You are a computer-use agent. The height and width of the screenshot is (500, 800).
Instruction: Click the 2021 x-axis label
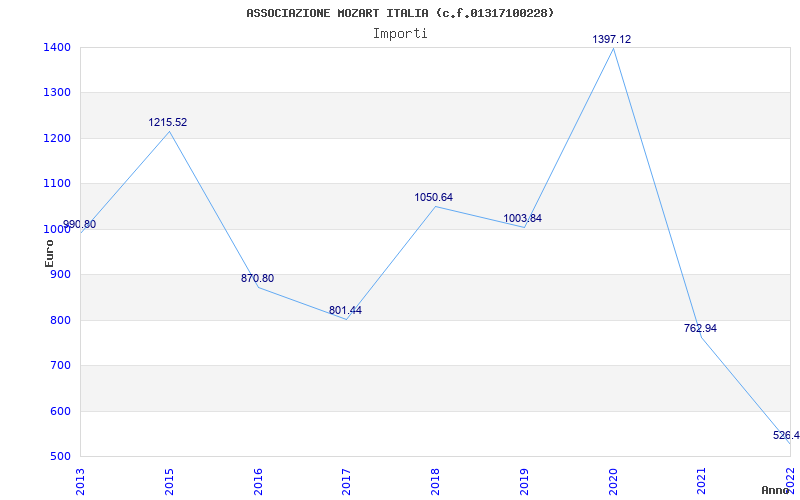click(702, 482)
